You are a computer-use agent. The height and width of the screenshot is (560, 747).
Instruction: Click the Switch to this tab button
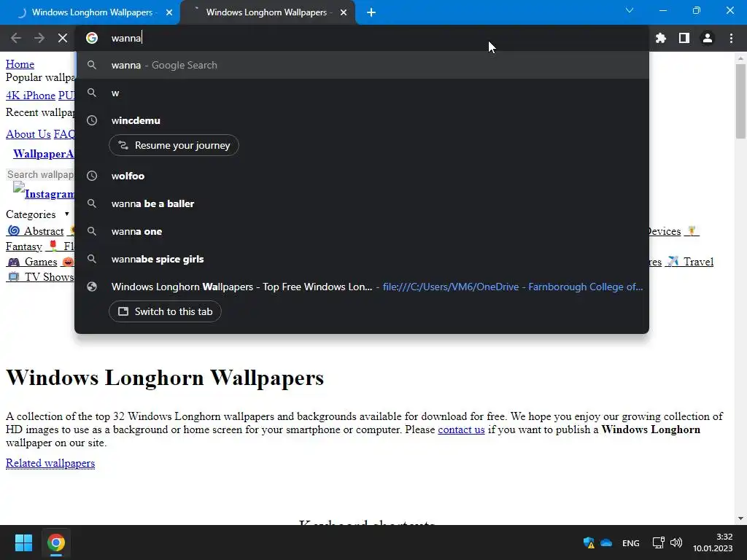[x=165, y=311]
